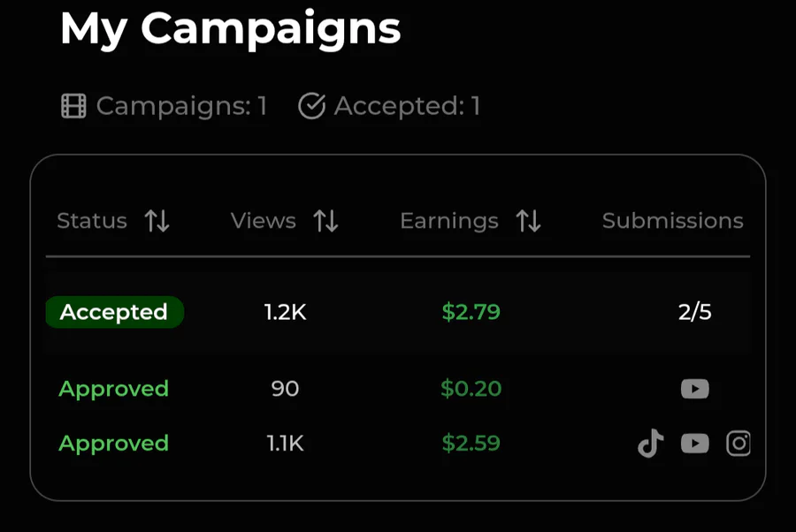The image size is (796, 532).
Task: Toggle the sort arrows next to Status
Action: pyautogui.click(x=157, y=221)
